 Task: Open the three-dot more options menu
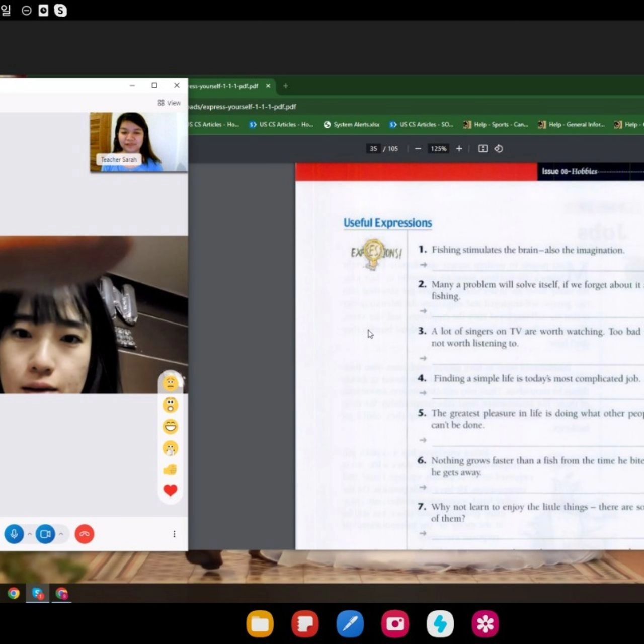tap(174, 534)
